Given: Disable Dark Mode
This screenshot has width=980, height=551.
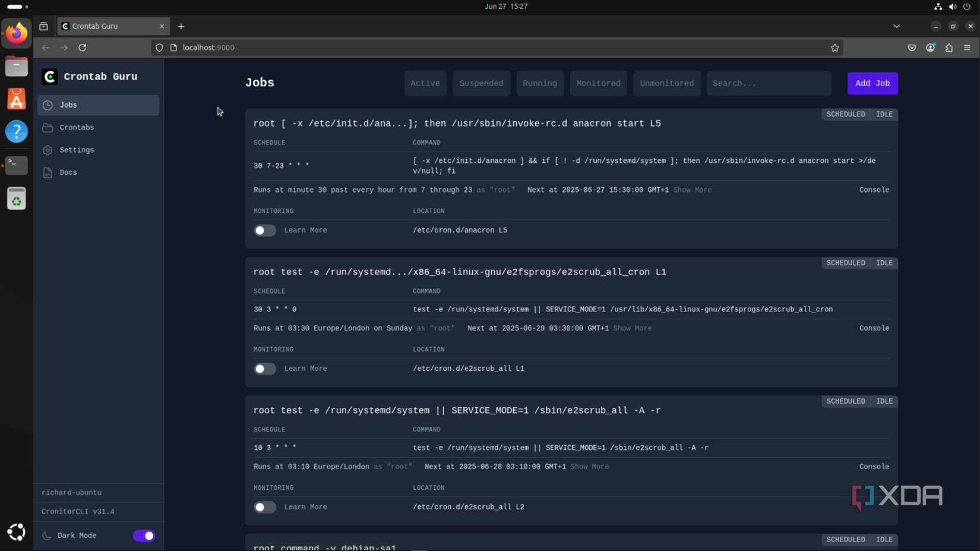Looking at the screenshot, I should (143, 535).
